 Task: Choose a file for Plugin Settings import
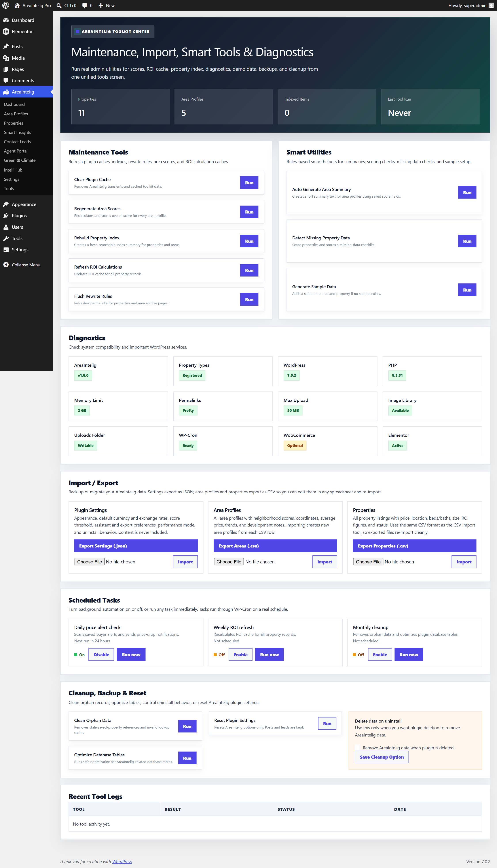click(x=89, y=562)
